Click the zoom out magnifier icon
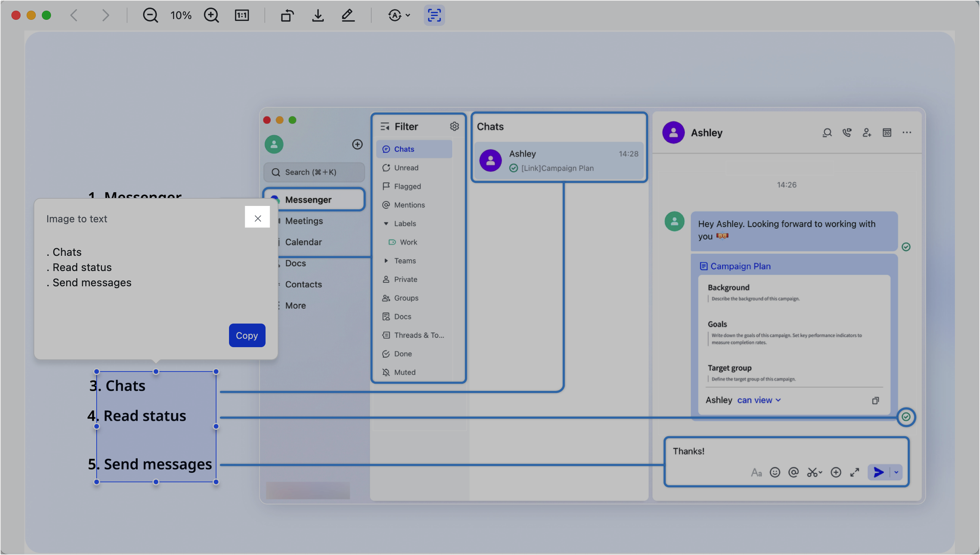980x555 pixels. (150, 15)
